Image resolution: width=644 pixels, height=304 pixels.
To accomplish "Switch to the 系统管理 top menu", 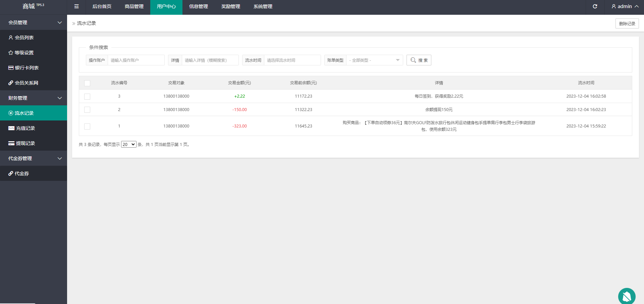I will point(263,7).
